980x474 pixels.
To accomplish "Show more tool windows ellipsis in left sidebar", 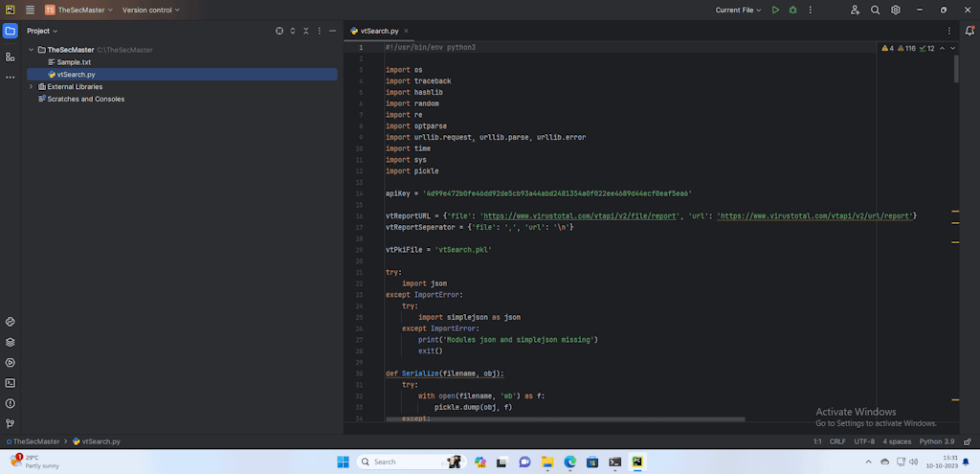I will point(10,77).
